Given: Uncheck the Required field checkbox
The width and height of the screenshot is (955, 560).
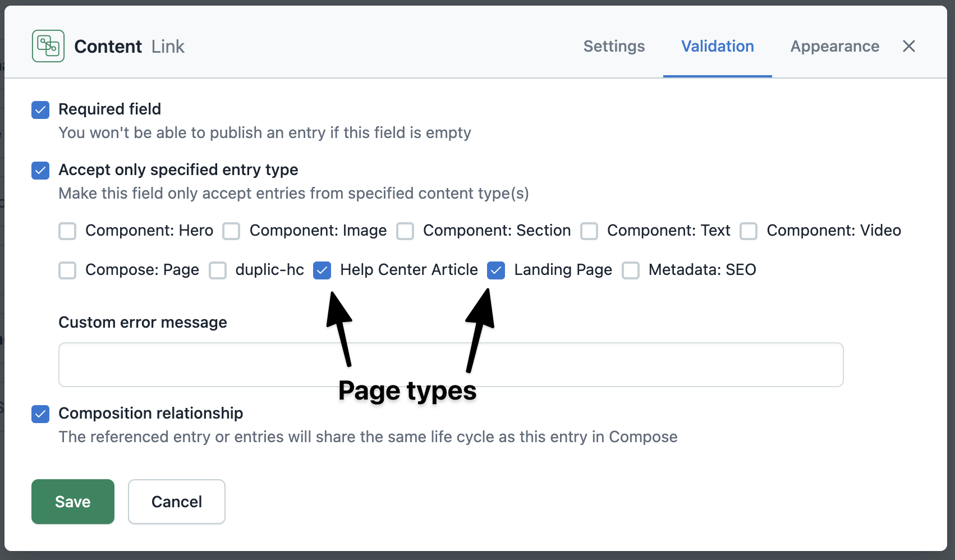Looking at the screenshot, I should (40, 110).
